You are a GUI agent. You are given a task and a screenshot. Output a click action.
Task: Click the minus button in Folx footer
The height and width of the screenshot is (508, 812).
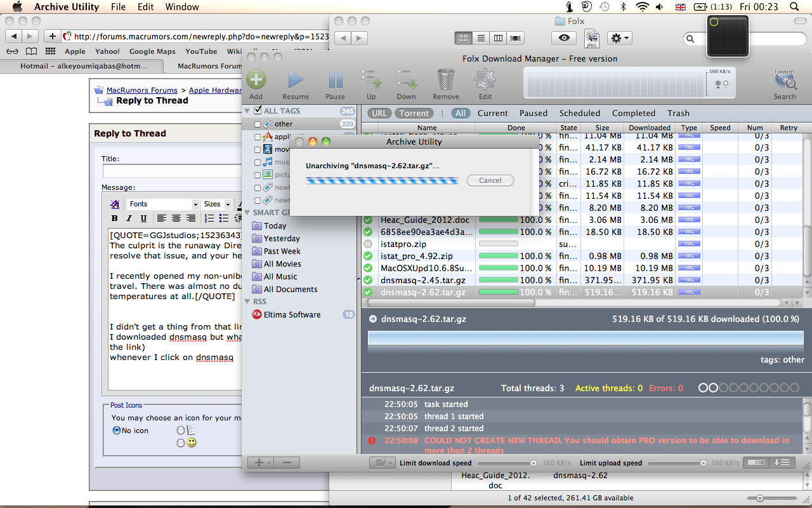click(287, 462)
